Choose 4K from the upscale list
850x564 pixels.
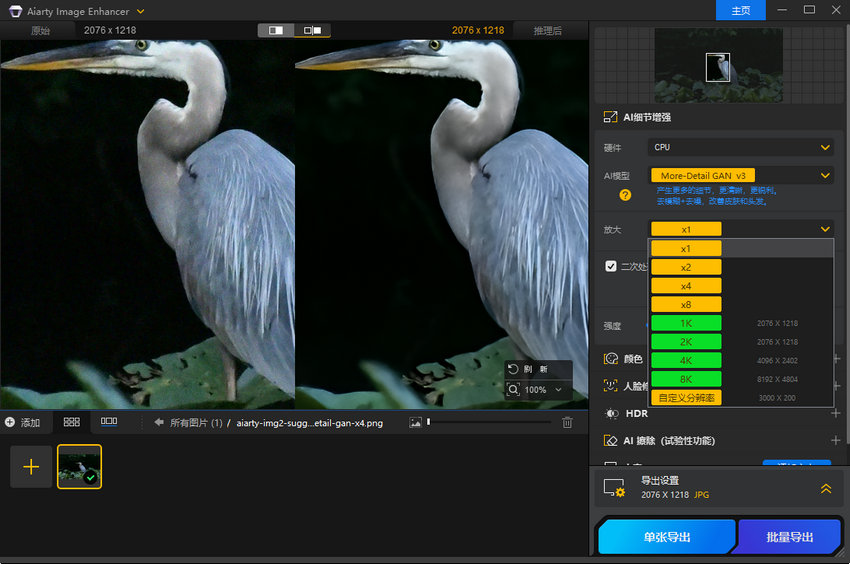pyautogui.click(x=686, y=360)
